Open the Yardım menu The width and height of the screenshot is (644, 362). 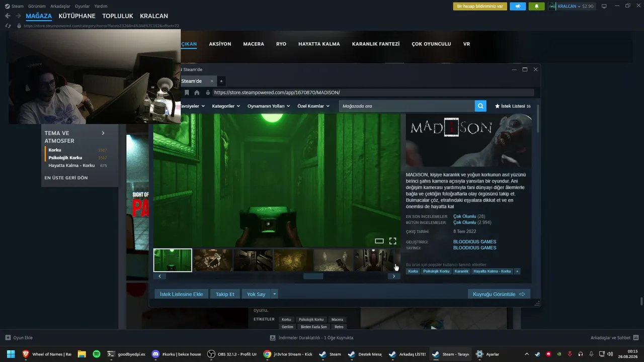(101, 6)
